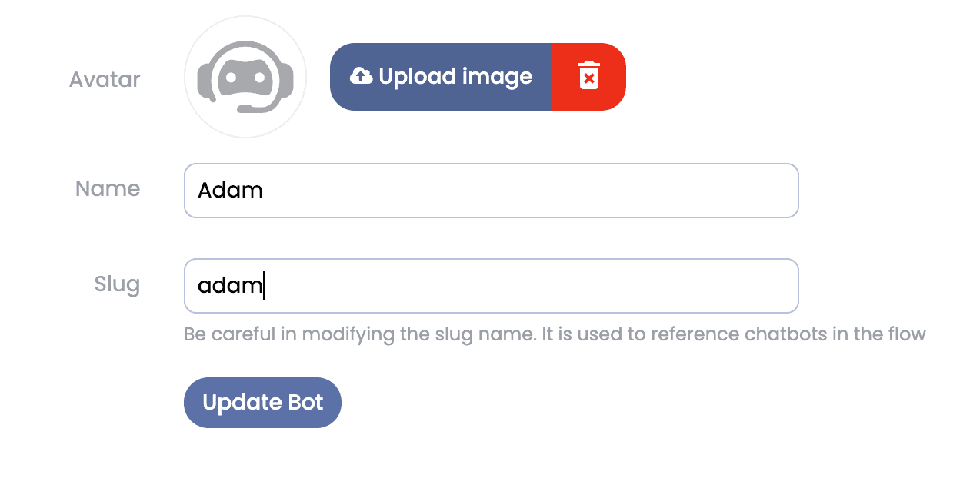The height and width of the screenshot is (498, 980).
Task: Focus the Name input field
Action: [492, 191]
